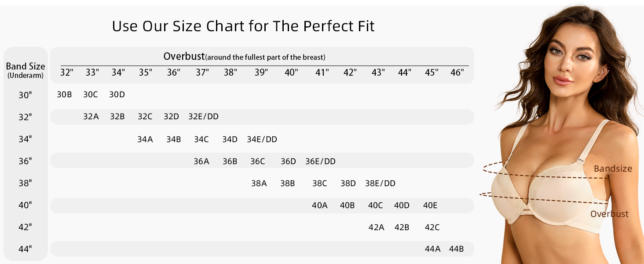The image size is (644, 264).
Task: Click the Bandsize label near the model
Action: [612, 169]
